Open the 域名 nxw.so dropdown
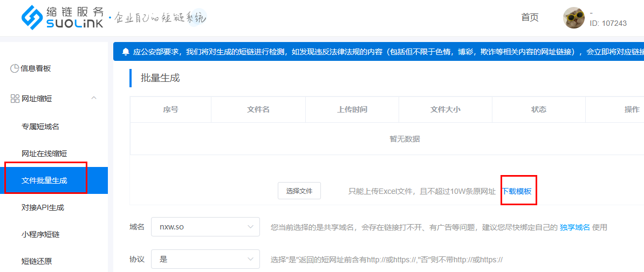This screenshot has height=272, width=644. [205, 227]
